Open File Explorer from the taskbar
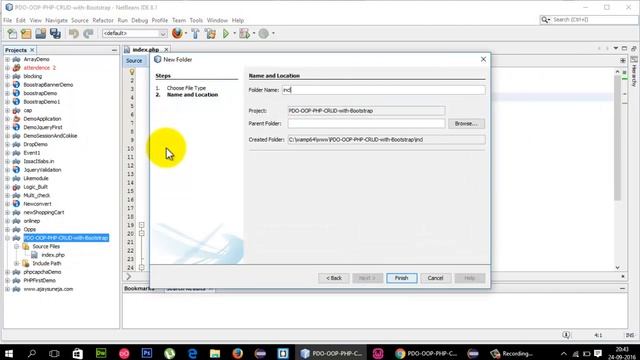640x360 pixels. (x=215, y=353)
